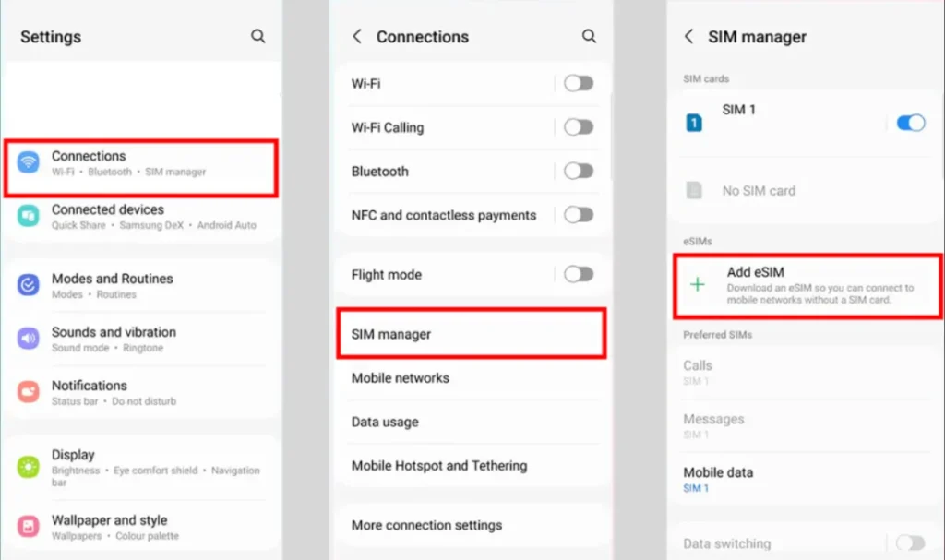The image size is (945, 560).
Task: Open Data usage
Action: [472, 422]
